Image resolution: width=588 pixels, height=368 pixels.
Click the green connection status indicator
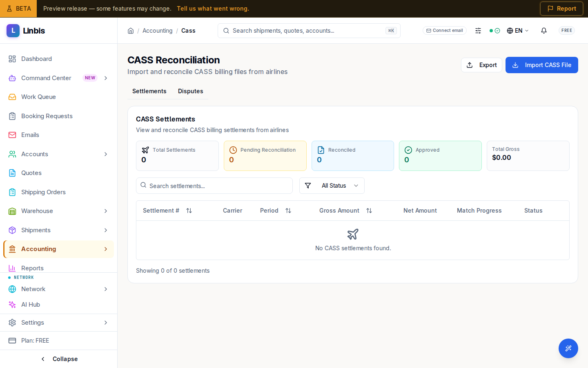[x=494, y=31]
